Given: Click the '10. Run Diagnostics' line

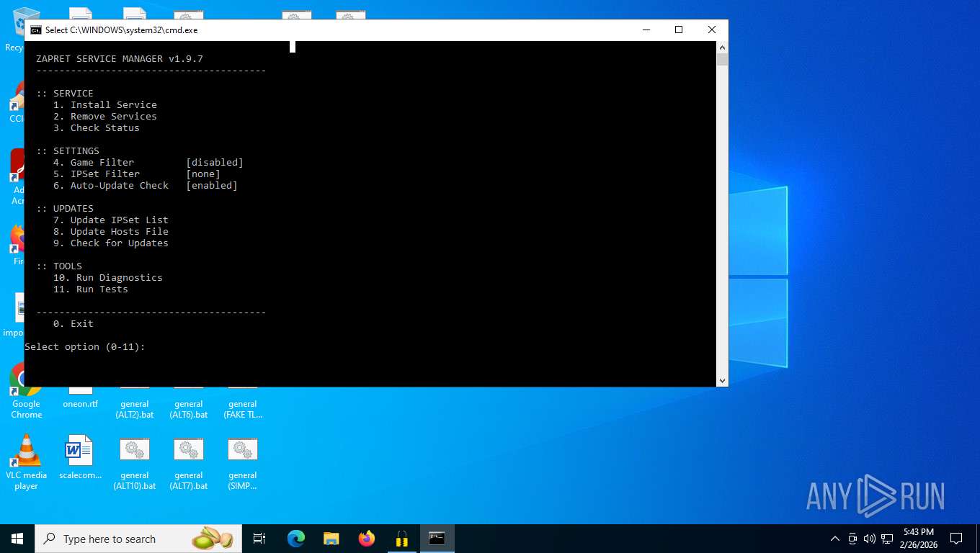Looking at the screenshot, I should click(108, 278).
